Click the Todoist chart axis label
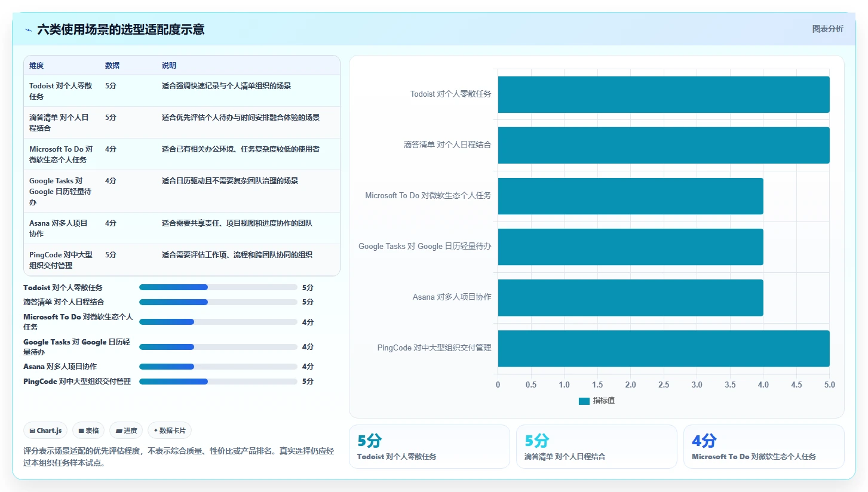868x492 pixels. click(x=450, y=94)
